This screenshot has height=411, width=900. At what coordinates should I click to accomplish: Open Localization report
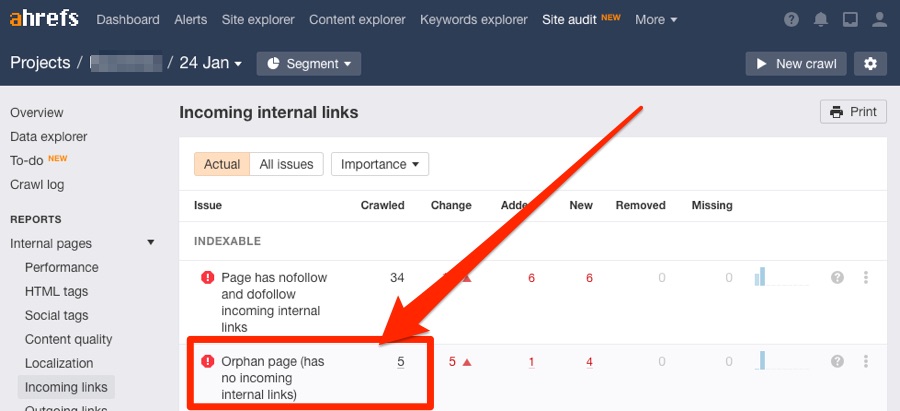59,364
